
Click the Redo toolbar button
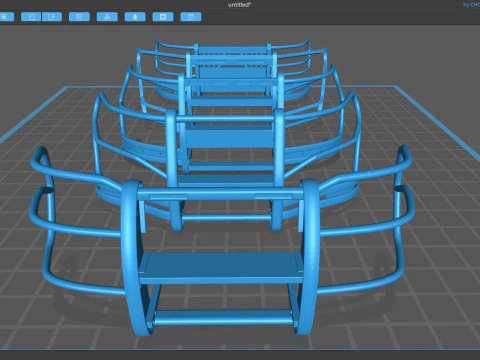(x=52, y=17)
